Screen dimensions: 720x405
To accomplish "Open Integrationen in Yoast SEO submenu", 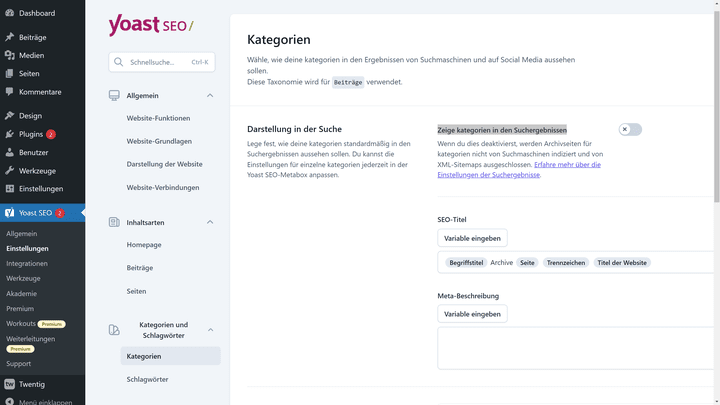I will click(27, 264).
